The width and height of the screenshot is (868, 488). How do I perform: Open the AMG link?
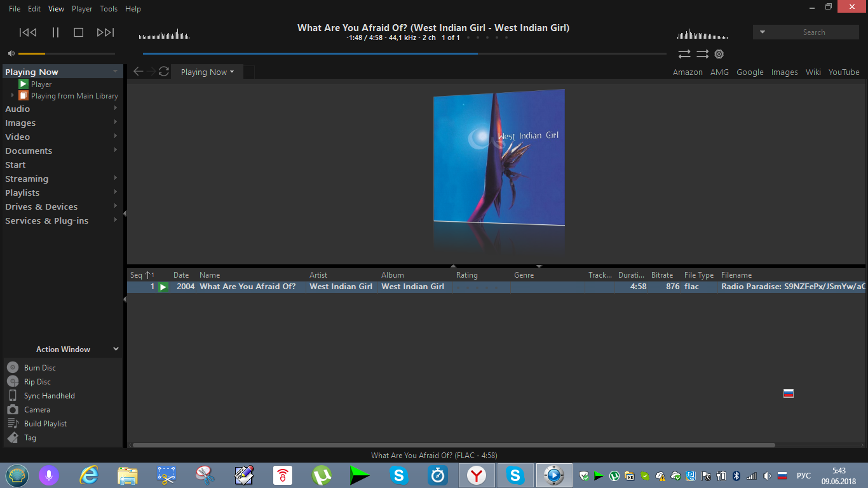[719, 72]
